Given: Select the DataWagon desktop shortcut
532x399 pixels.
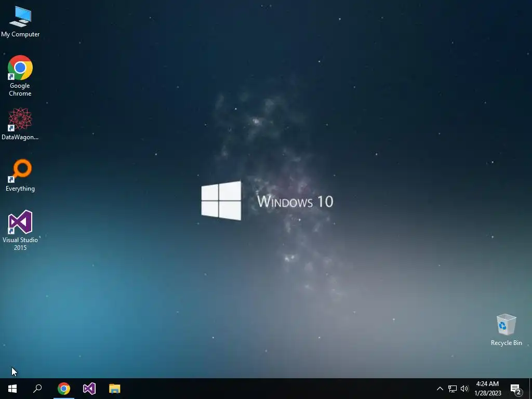Looking at the screenshot, I should [20, 124].
